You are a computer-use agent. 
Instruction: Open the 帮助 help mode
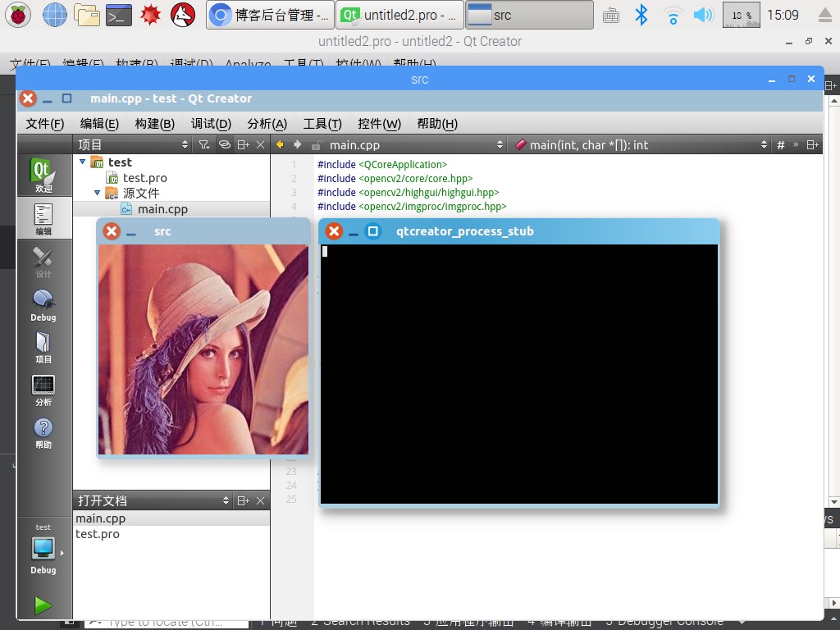coord(43,433)
